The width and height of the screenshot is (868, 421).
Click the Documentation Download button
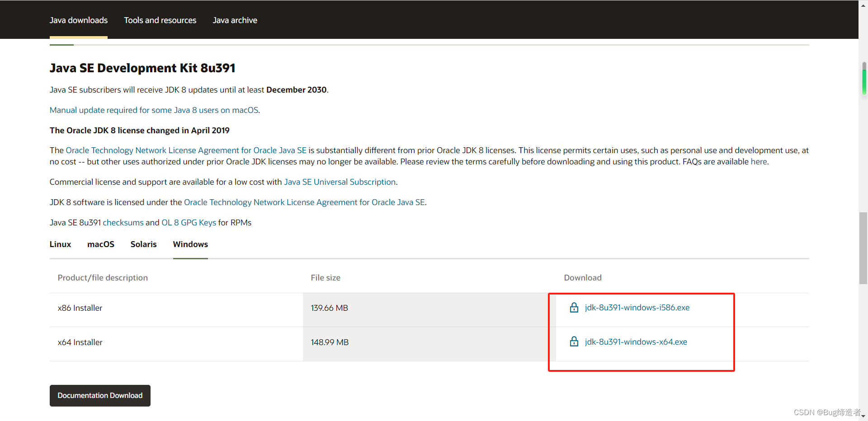(x=100, y=396)
